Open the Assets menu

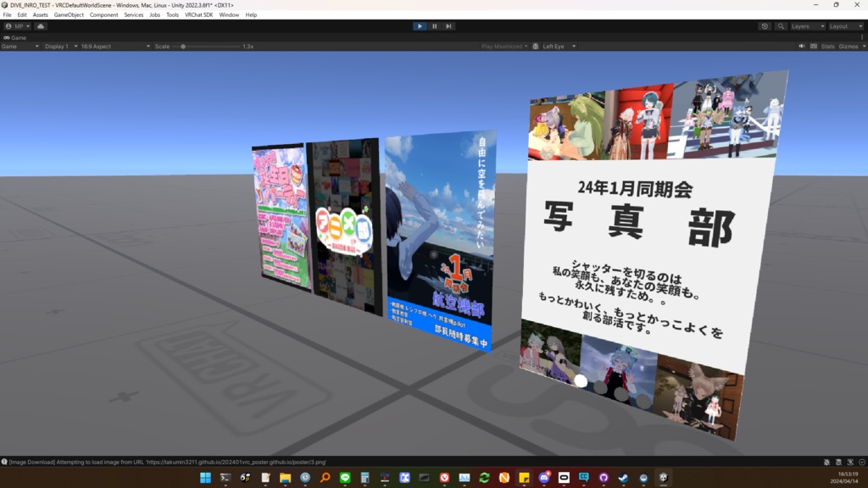pyautogui.click(x=41, y=15)
